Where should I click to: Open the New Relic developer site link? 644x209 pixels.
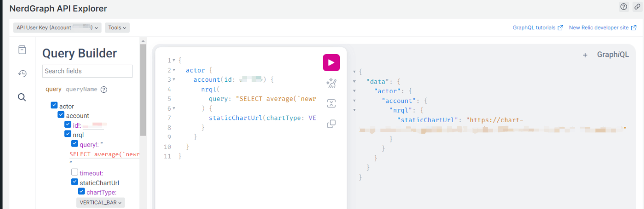(602, 28)
